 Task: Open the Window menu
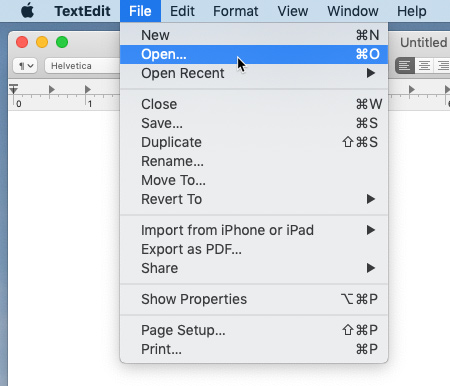tap(353, 11)
